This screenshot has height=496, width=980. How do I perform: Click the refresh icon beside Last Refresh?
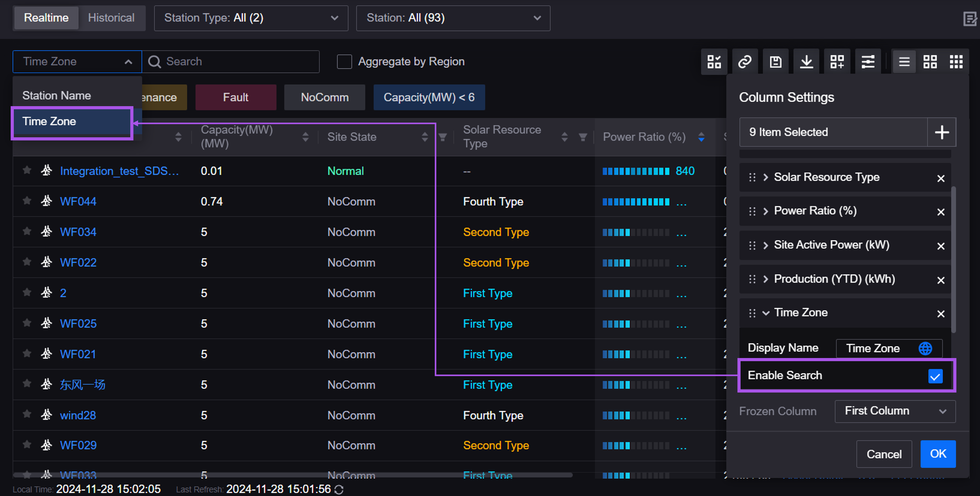tap(339, 490)
